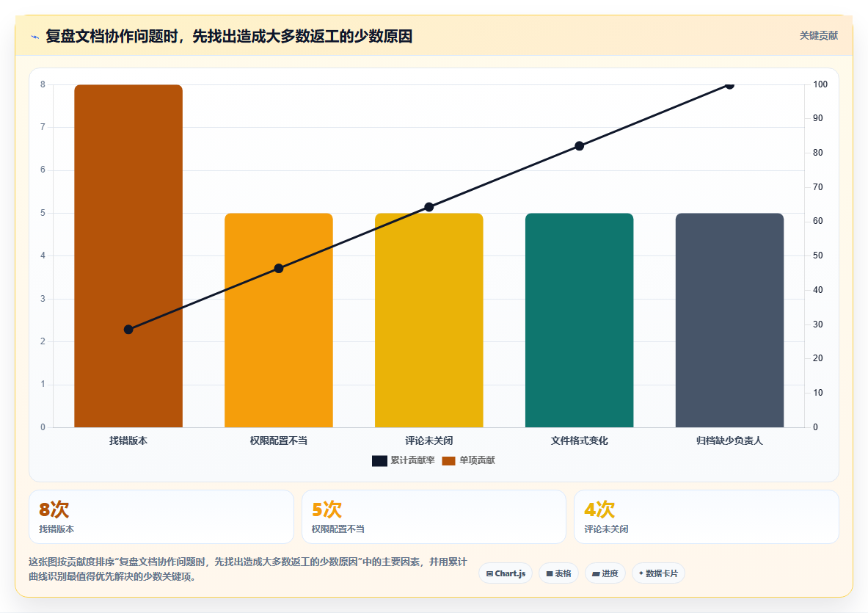This screenshot has width=868, height=613.
Task: Click the right axis value 50
Action: coord(818,255)
